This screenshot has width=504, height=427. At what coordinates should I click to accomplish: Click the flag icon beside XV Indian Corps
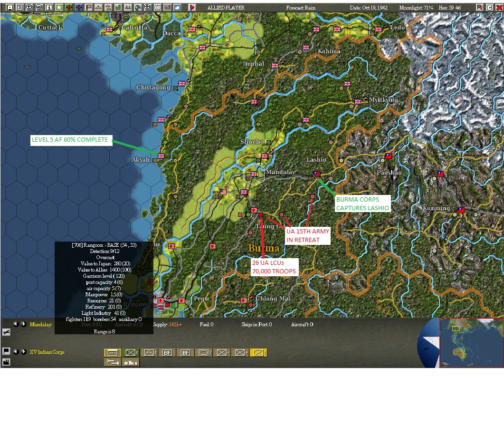6,351
